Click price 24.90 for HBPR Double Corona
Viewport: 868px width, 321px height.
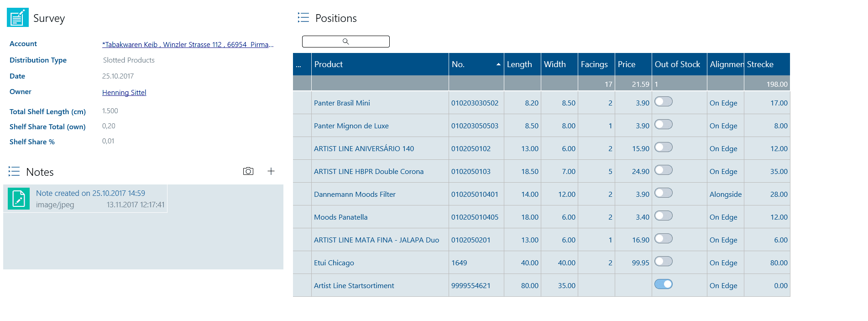641,171
